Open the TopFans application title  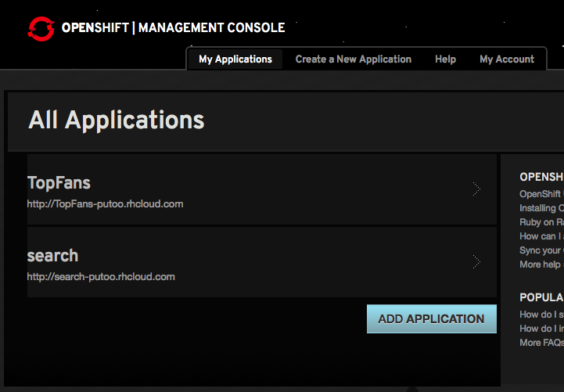[59, 182]
